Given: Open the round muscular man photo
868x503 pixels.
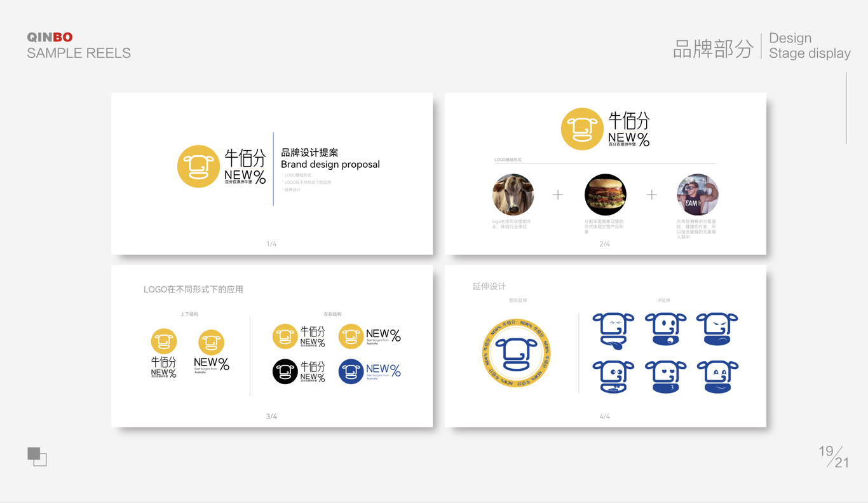Looking at the screenshot, I should coord(698,195).
